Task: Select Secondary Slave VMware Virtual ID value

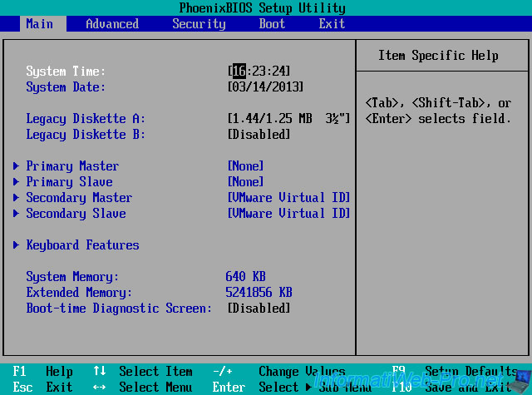Action: [x=288, y=213]
